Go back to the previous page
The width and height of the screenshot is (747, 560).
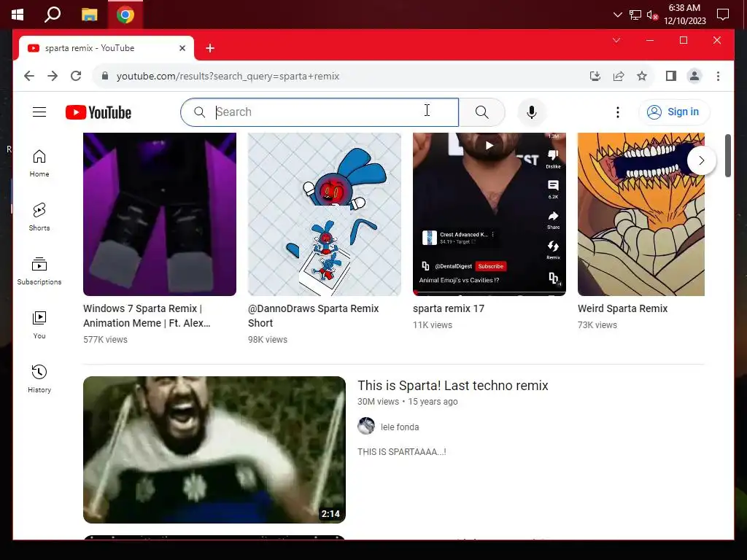(x=29, y=76)
